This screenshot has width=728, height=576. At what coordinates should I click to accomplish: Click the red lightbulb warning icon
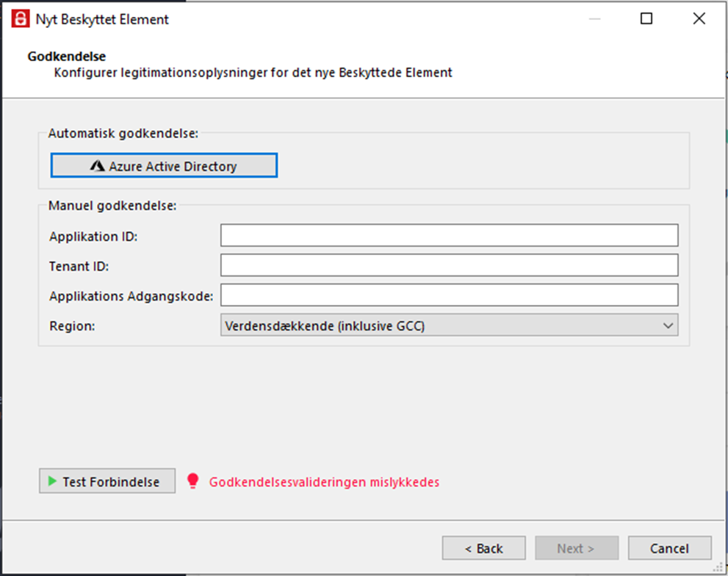click(x=192, y=481)
